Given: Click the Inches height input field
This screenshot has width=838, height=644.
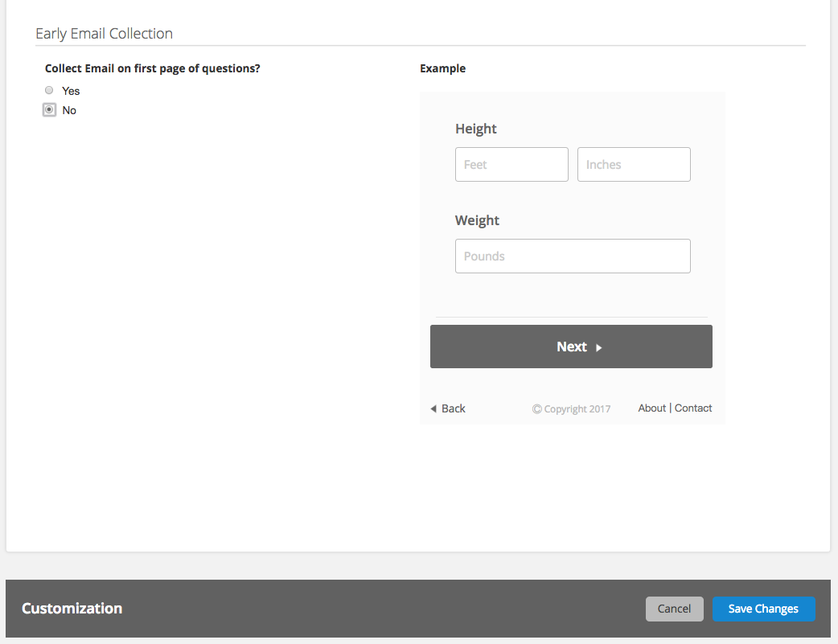Looking at the screenshot, I should click(x=634, y=165).
